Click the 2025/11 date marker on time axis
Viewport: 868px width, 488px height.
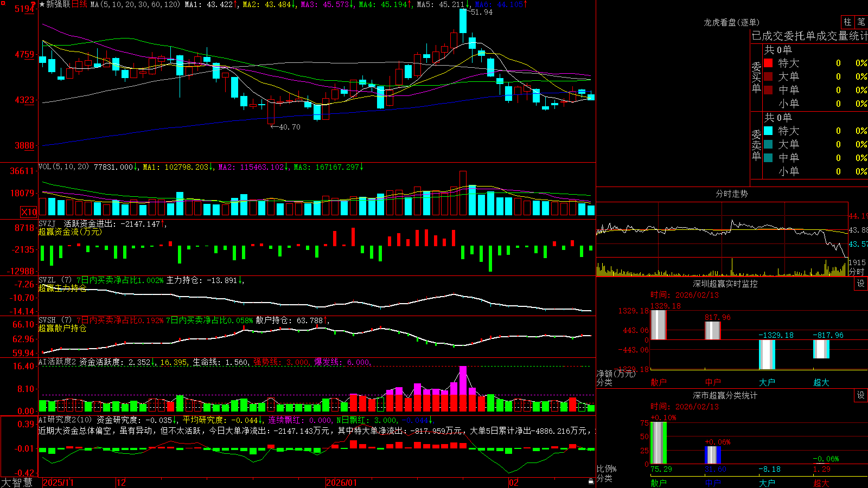pyautogui.click(x=58, y=483)
